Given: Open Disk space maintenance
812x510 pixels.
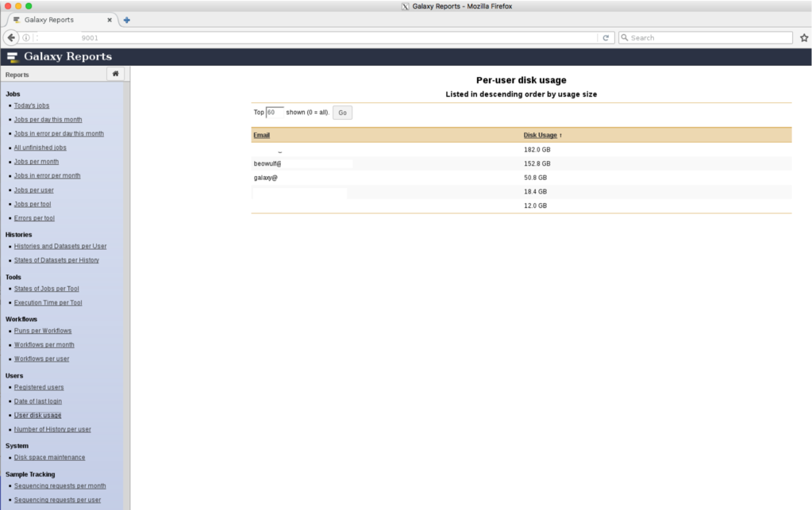Looking at the screenshot, I should click(49, 457).
